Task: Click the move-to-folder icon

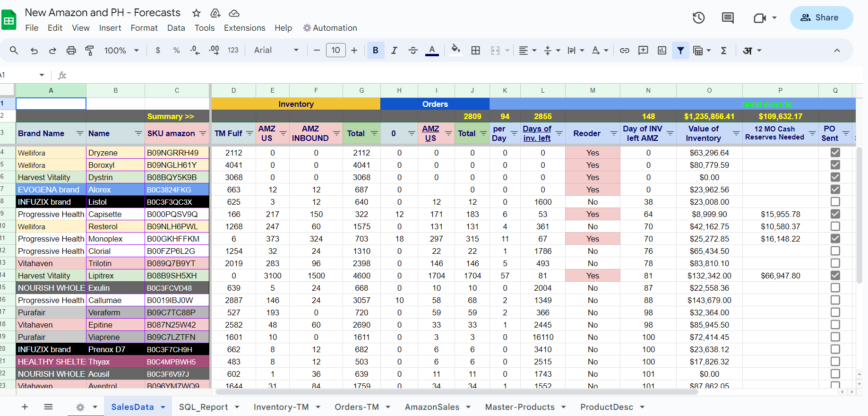Action: click(215, 13)
